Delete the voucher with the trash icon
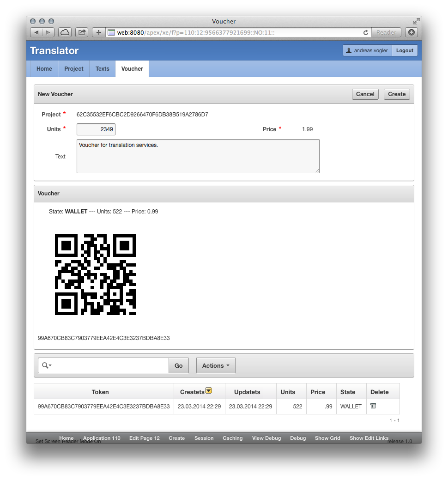The height and width of the screenshot is (480, 448). (373, 406)
